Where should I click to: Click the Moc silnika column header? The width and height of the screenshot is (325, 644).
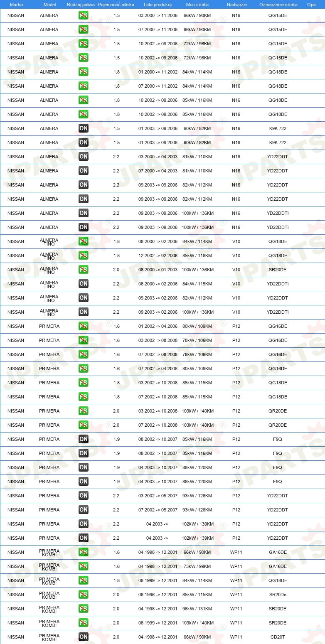tap(197, 5)
